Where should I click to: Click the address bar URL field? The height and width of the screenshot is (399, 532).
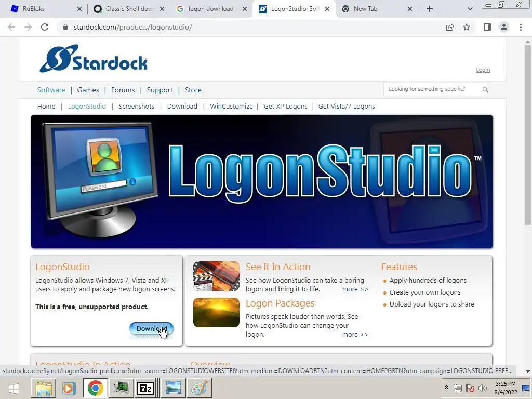(x=251, y=27)
